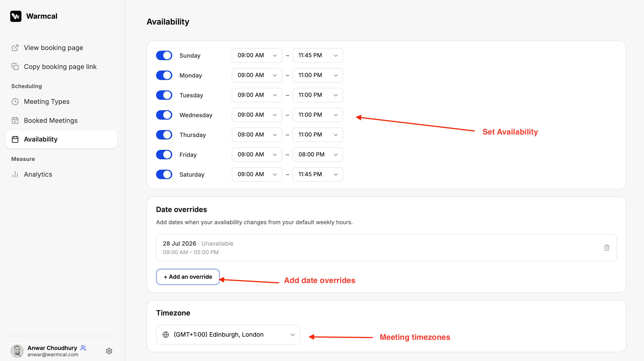This screenshot has width=644, height=361.
Task: Click the Warmcal brand name
Action: (42, 16)
